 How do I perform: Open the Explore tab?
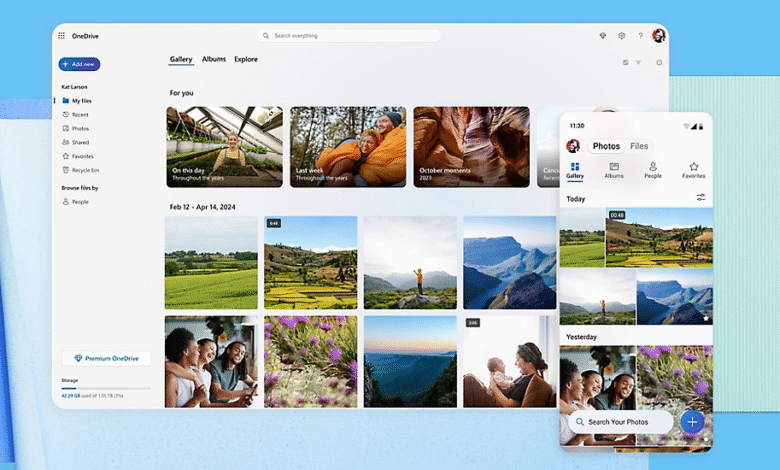click(x=246, y=60)
